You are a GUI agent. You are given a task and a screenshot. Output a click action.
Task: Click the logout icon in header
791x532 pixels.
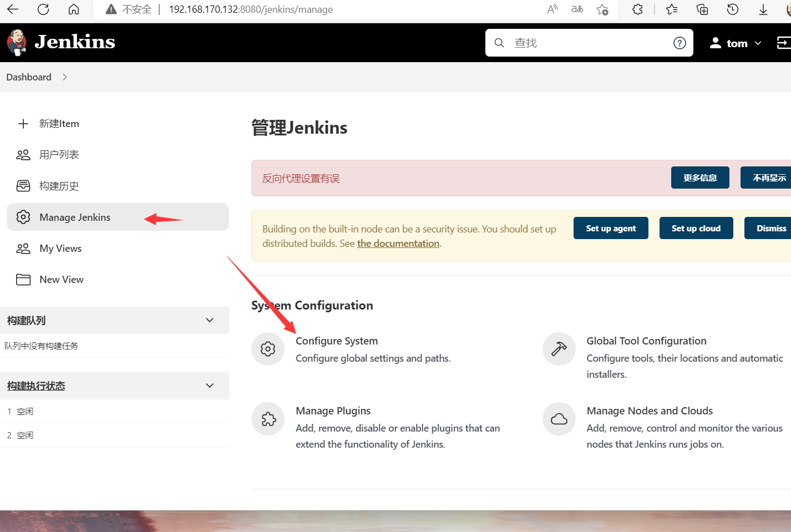[784, 43]
